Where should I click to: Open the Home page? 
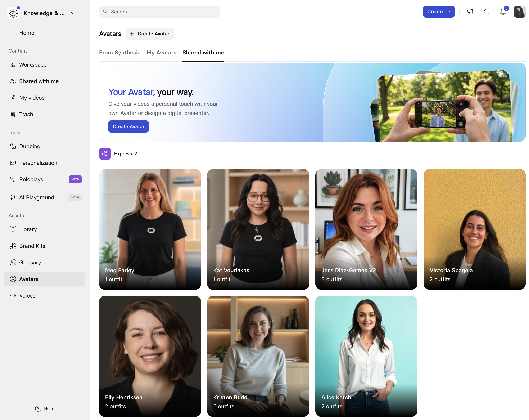point(45,33)
